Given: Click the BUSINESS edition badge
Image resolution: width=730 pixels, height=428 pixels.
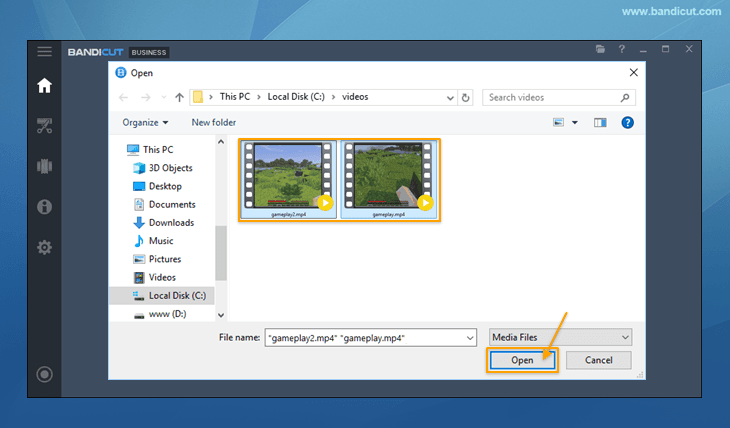Looking at the screenshot, I should [x=149, y=52].
